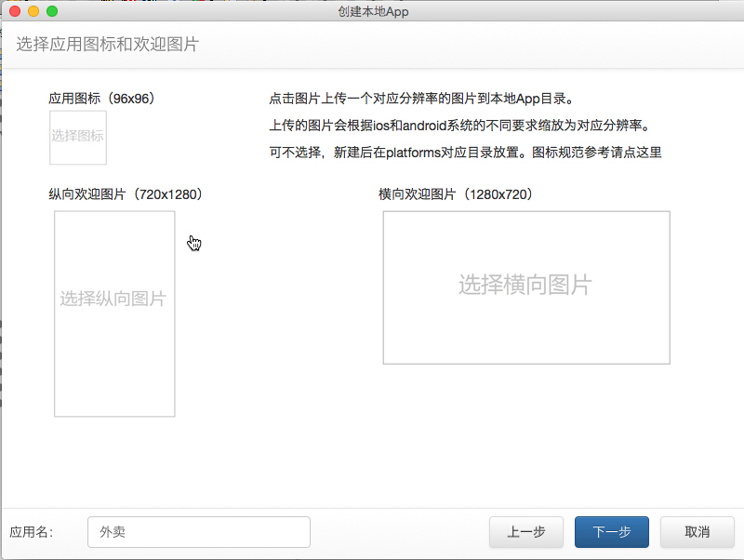Proceed with the 下一步 button
The width and height of the screenshot is (744, 560).
point(612,531)
